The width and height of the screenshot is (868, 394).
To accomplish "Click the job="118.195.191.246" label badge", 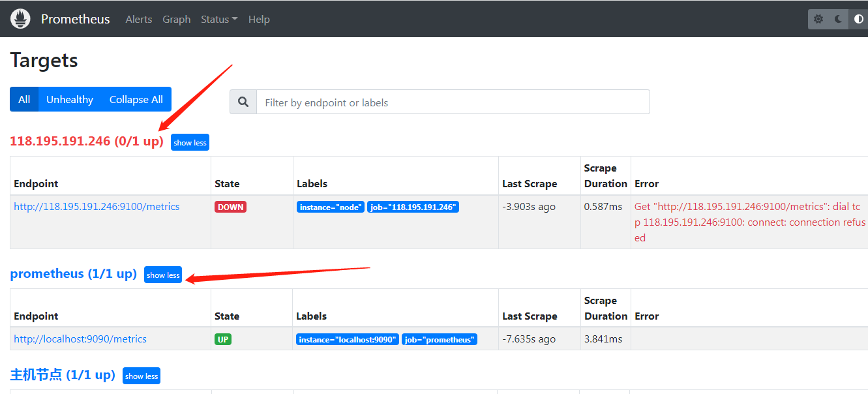I will (413, 207).
